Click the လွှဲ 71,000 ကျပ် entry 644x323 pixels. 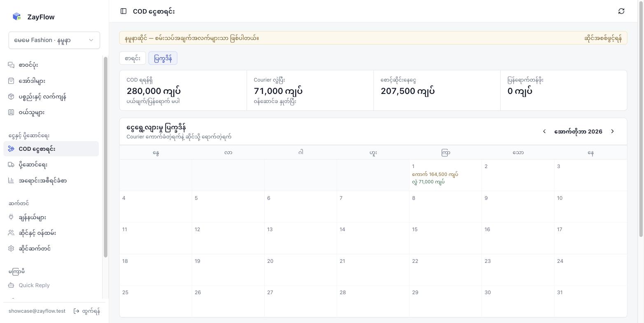point(428,182)
